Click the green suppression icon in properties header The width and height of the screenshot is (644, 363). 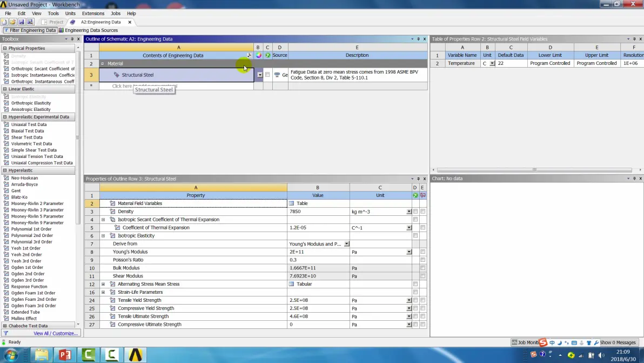(x=415, y=195)
